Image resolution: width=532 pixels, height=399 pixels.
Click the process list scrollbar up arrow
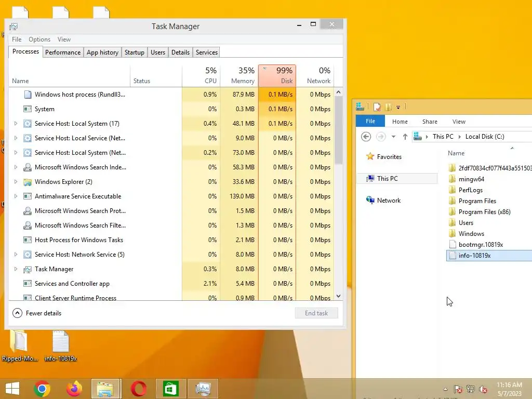pos(338,92)
